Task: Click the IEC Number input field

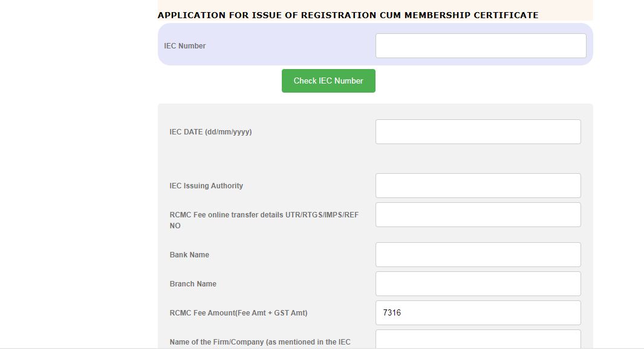Action: 481,46
